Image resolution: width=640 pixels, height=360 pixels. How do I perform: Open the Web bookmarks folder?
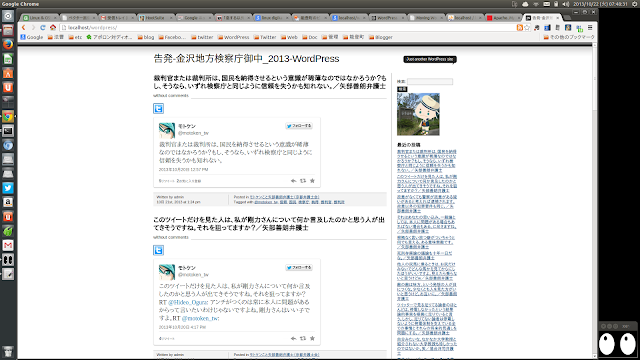(289, 37)
